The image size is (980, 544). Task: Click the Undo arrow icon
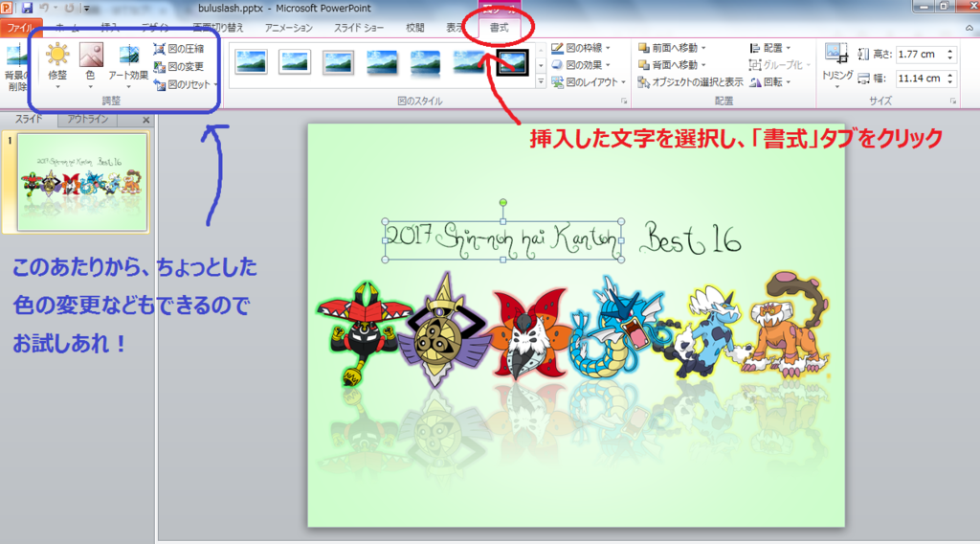44,8
